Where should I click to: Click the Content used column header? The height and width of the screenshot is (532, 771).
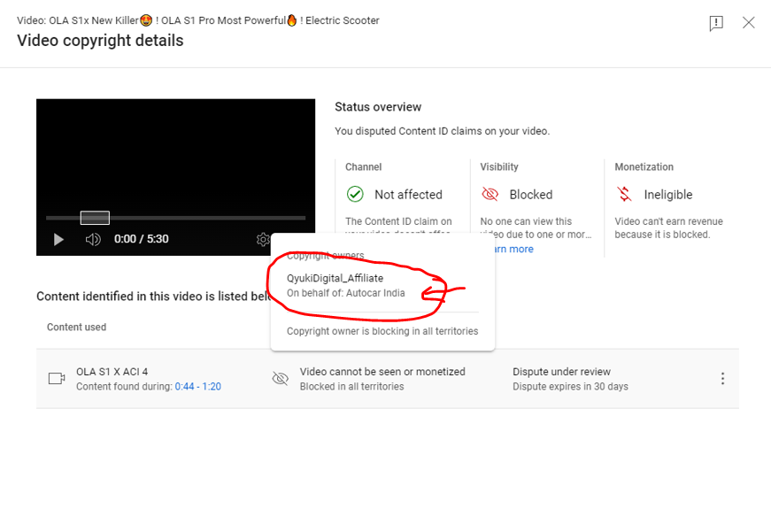click(77, 328)
